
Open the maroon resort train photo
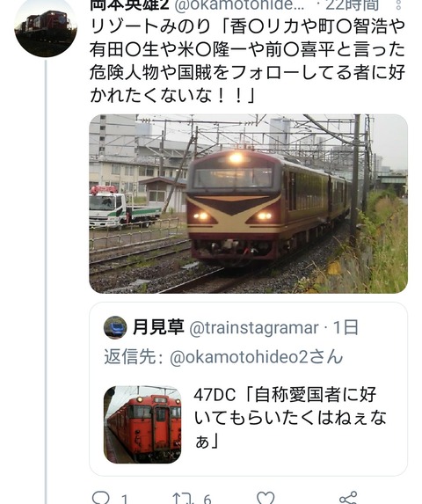248,204
